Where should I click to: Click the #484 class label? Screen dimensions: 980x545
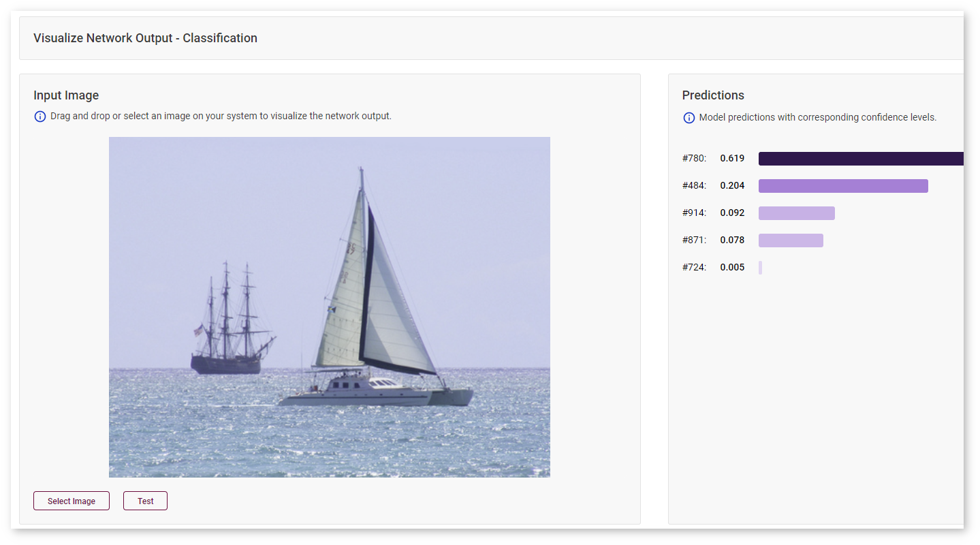point(695,185)
